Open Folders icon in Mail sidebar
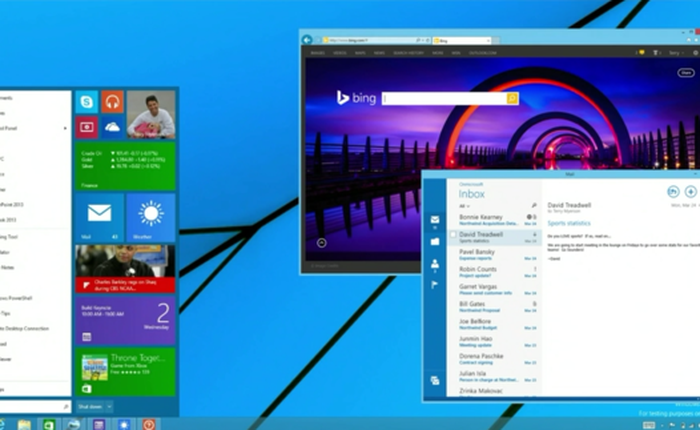This screenshot has width=700, height=430. (435, 242)
